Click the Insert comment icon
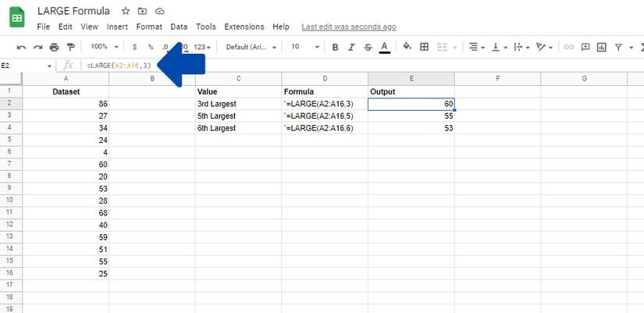Screen dimensions: 644x313 point(585,48)
